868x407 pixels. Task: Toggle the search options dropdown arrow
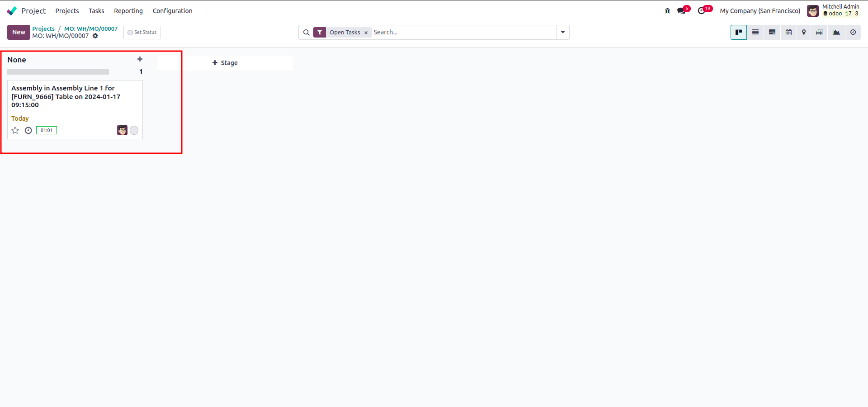tap(563, 33)
